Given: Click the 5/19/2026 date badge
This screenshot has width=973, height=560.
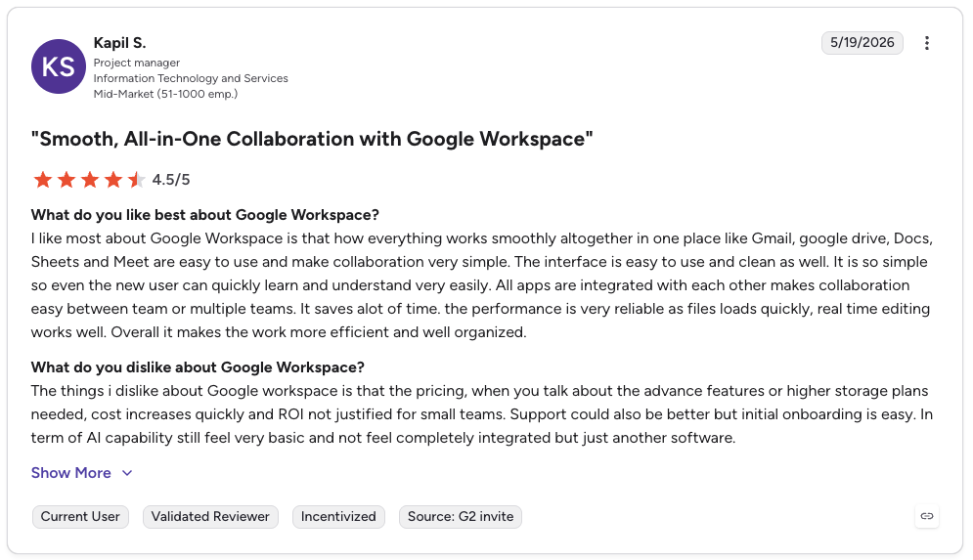Looking at the screenshot, I should pyautogui.click(x=862, y=43).
